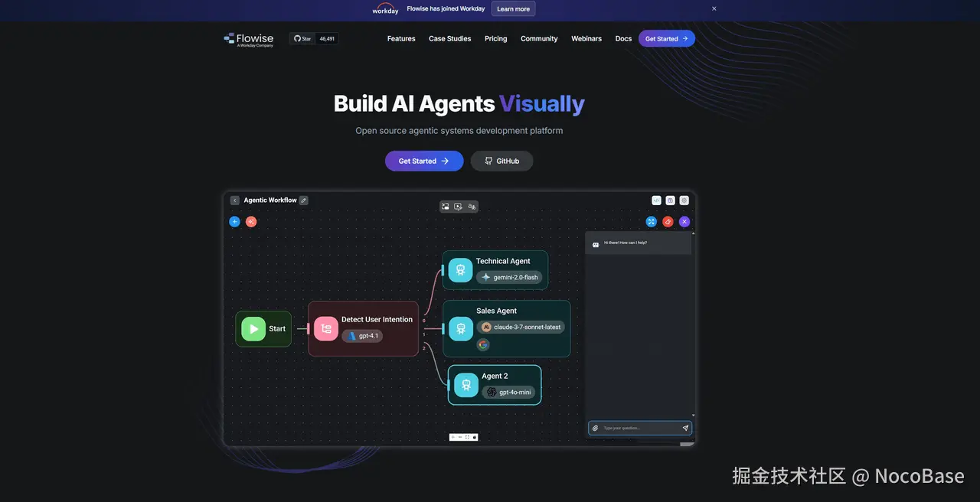Click the hero Get Started button
Viewport: 980px width, 502px height.
pyautogui.click(x=424, y=161)
